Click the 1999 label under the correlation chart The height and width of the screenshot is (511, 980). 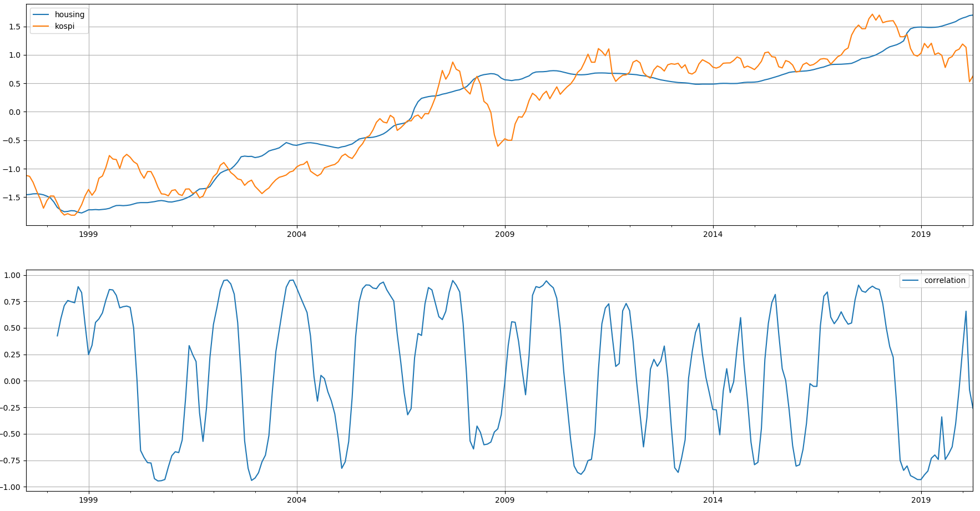pos(88,500)
